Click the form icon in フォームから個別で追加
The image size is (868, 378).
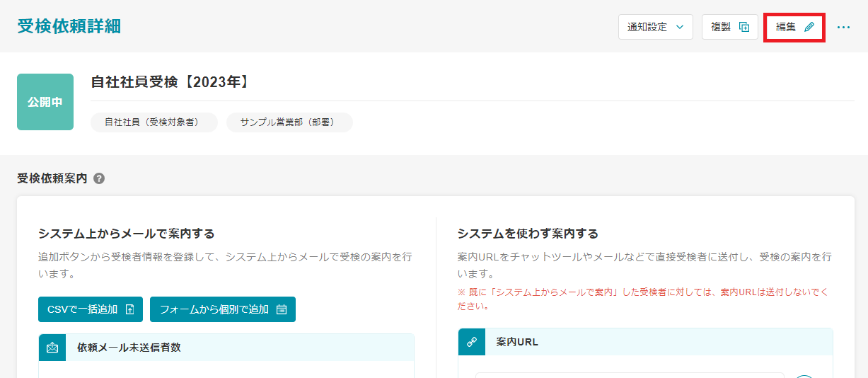tap(282, 309)
